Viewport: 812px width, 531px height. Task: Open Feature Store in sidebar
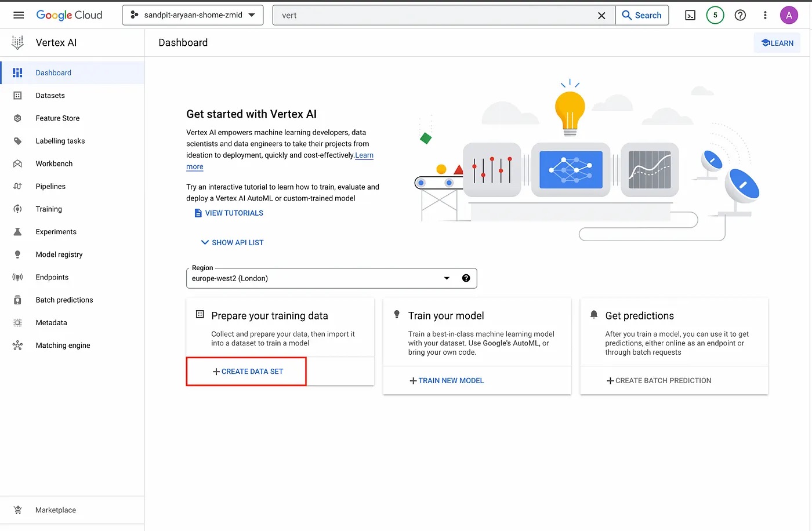click(57, 118)
